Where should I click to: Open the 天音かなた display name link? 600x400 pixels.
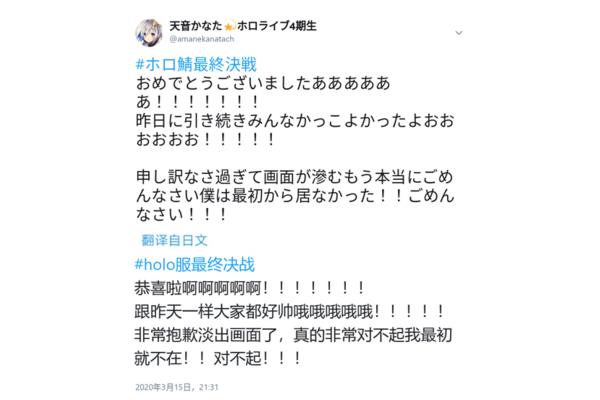click(196, 26)
